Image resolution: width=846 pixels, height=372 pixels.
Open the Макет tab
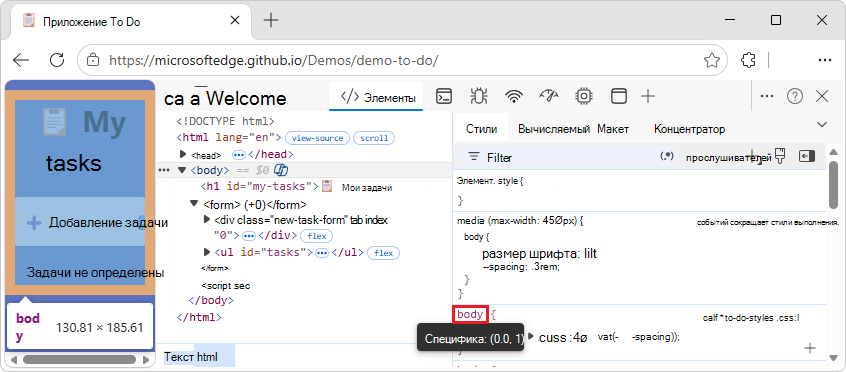[x=613, y=129]
